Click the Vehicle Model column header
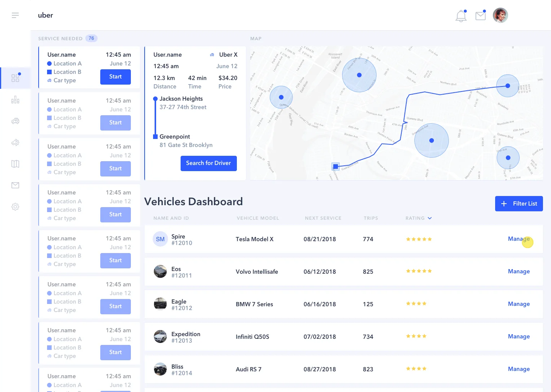 point(258,218)
